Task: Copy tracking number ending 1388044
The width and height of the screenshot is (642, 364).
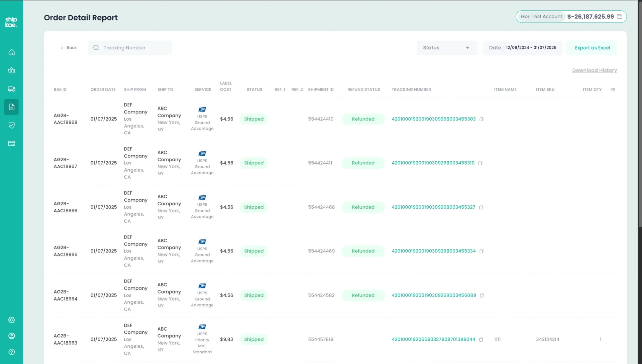Action: (481, 340)
